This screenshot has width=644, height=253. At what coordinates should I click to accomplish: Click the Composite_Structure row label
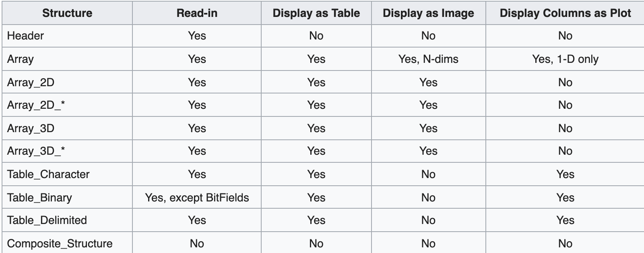[x=67, y=243]
